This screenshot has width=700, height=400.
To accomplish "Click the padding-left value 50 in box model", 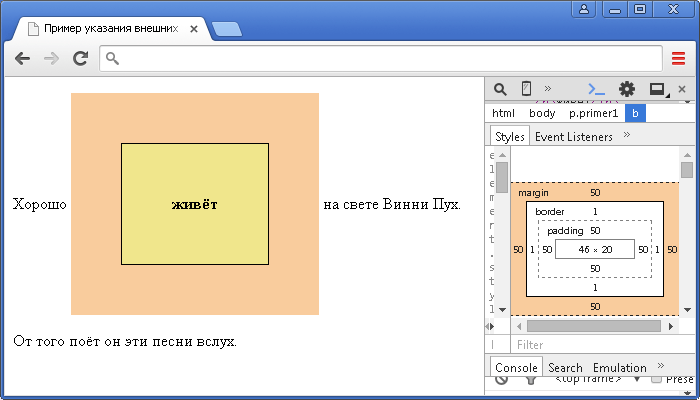I will pos(547,250).
